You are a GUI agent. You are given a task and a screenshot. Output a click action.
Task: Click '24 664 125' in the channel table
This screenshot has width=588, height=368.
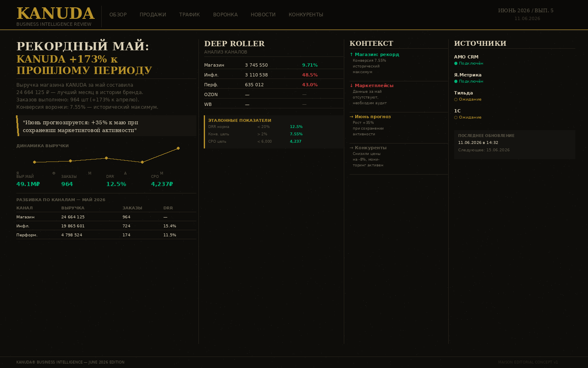73,217
